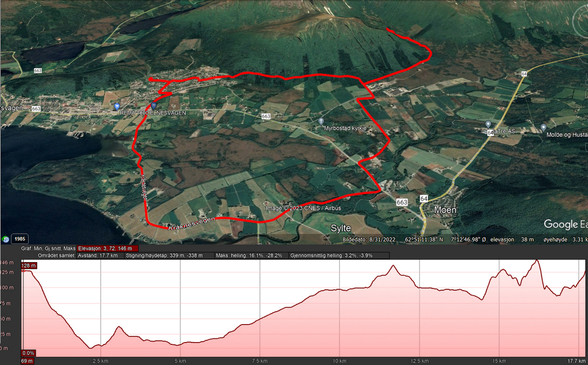Click the blue shield pin beside REMA 1000
Screen dimensions: 588x365
click(153, 106)
